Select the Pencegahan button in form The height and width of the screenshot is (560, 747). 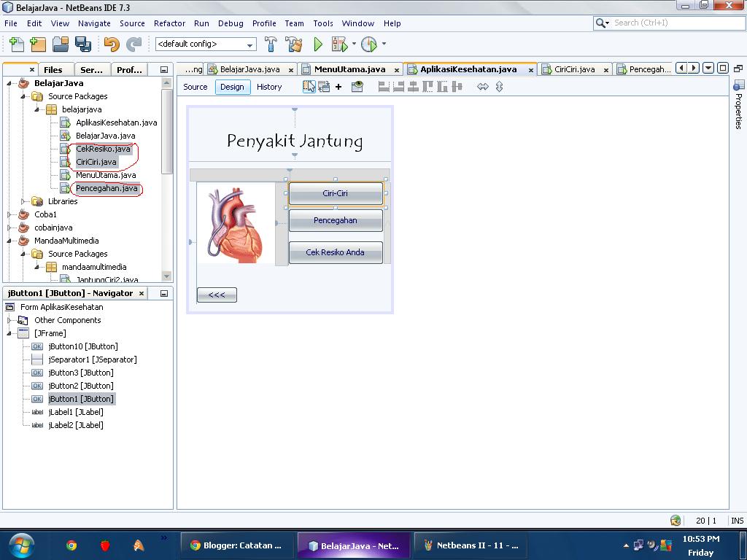(336, 220)
